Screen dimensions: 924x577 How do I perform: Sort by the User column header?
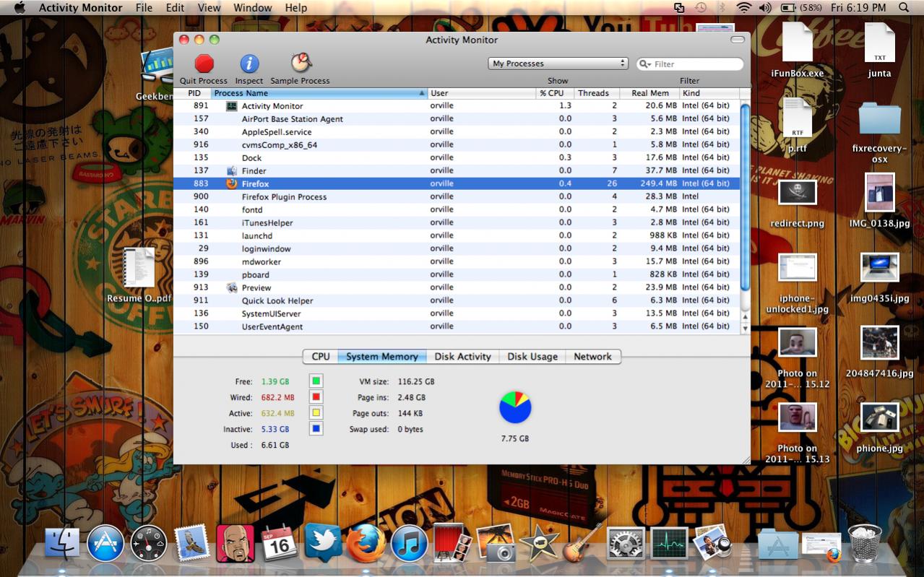click(482, 93)
